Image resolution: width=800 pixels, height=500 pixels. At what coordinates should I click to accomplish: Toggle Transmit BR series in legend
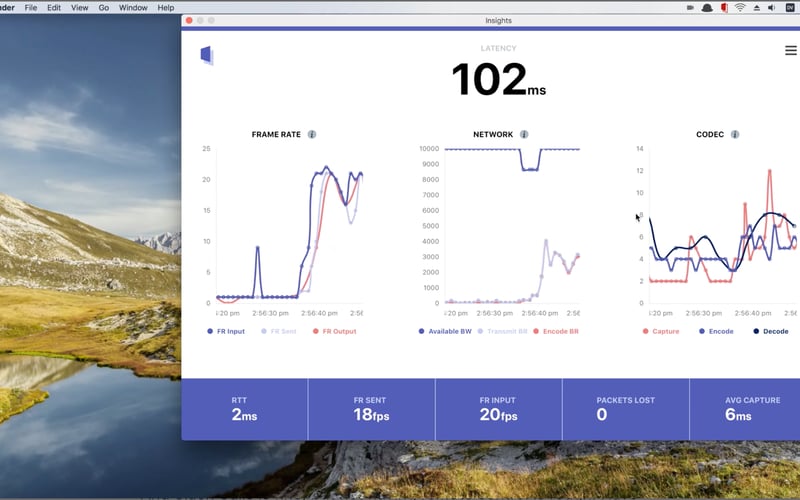point(503,331)
